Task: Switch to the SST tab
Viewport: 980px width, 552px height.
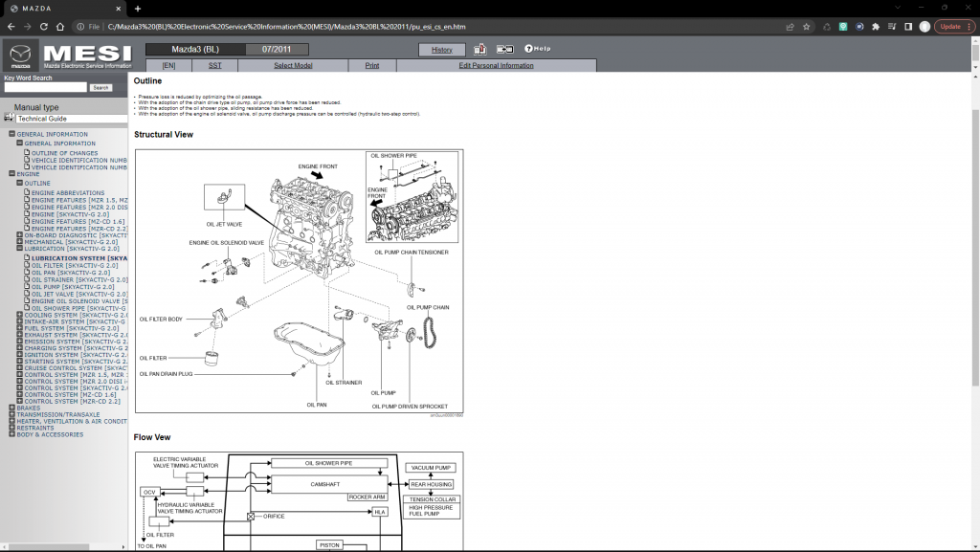Action: (x=214, y=64)
